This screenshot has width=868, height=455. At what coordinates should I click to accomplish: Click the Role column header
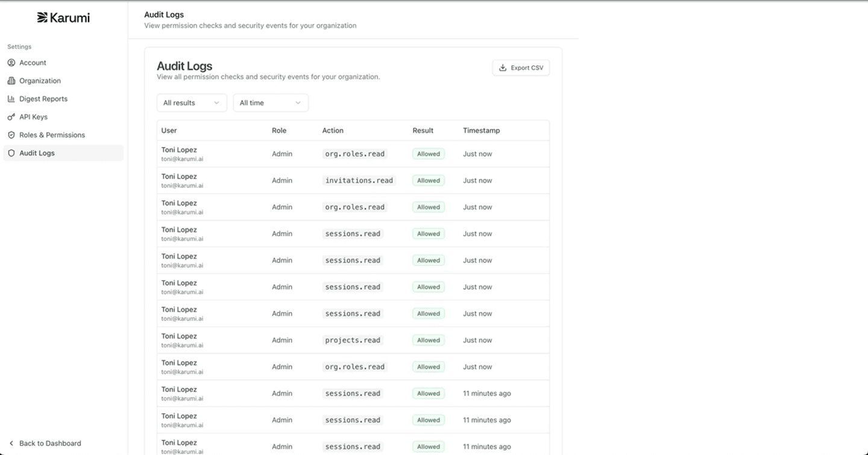pyautogui.click(x=279, y=130)
